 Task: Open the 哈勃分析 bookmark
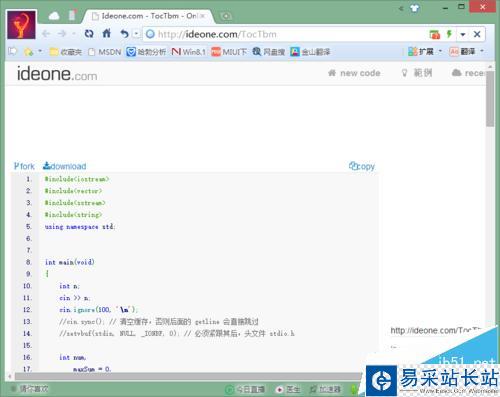146,52
